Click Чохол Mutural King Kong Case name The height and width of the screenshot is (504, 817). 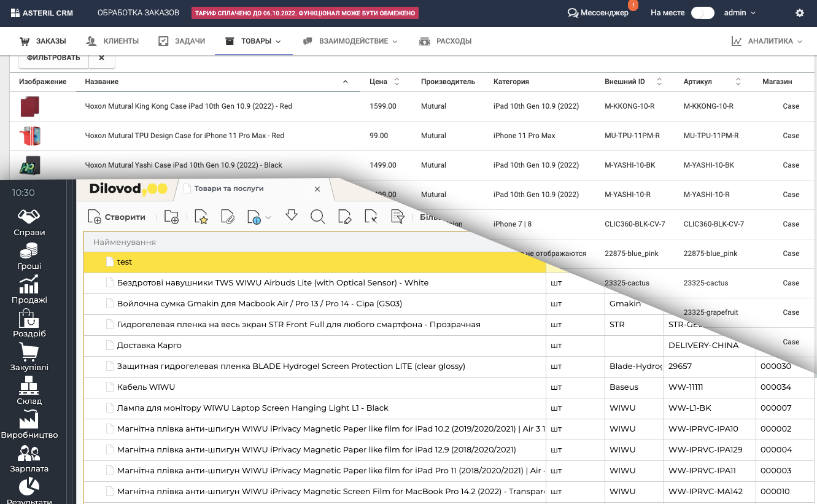pos(188,106)
